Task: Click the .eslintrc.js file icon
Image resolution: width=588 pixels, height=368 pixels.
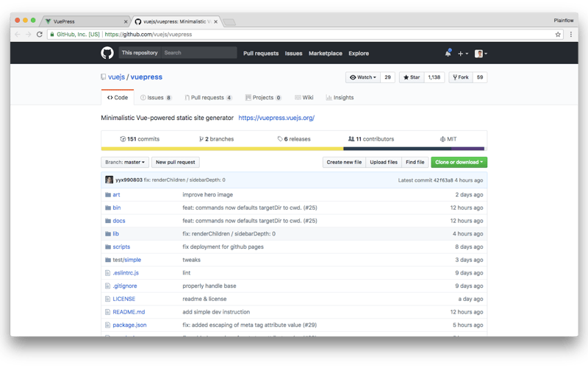Action: click(x=107, y=273)
